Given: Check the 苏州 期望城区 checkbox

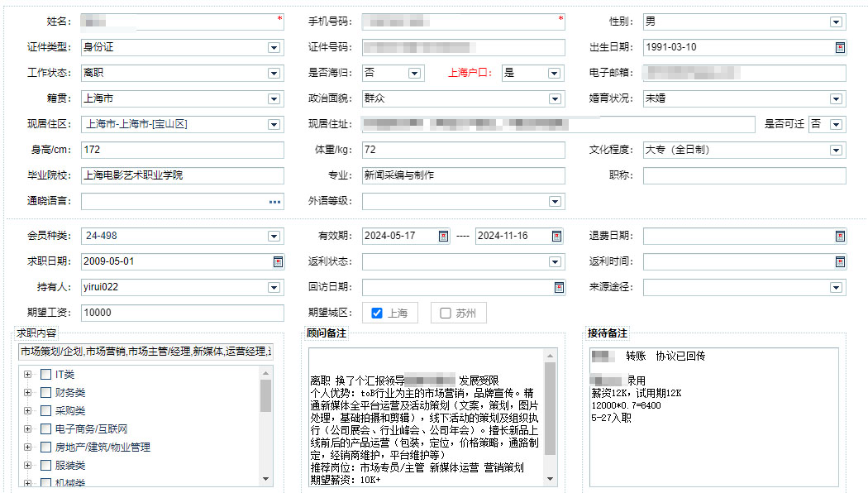Looking at the screenshot, I should pos(445,313).
